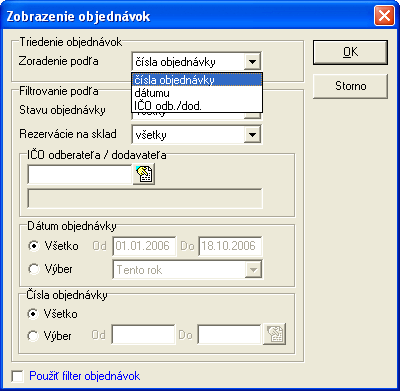The height and width of the screenshot is (391, 400).
Task: Confirm the dialog with OK
Action: [x=350, y=52]
